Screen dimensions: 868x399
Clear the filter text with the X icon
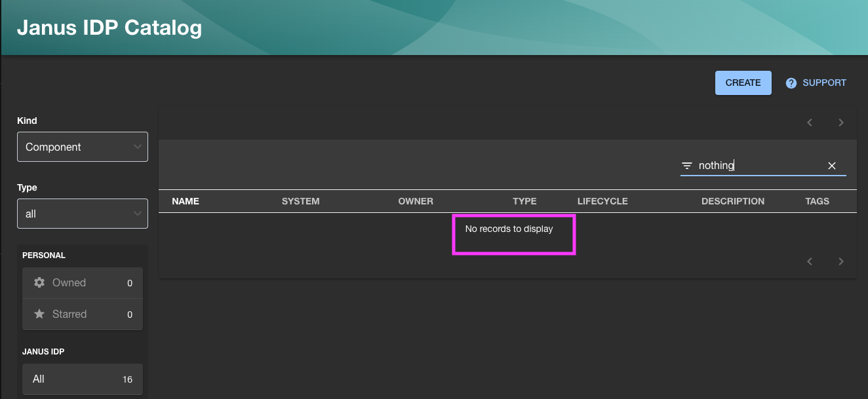(832, 166)
